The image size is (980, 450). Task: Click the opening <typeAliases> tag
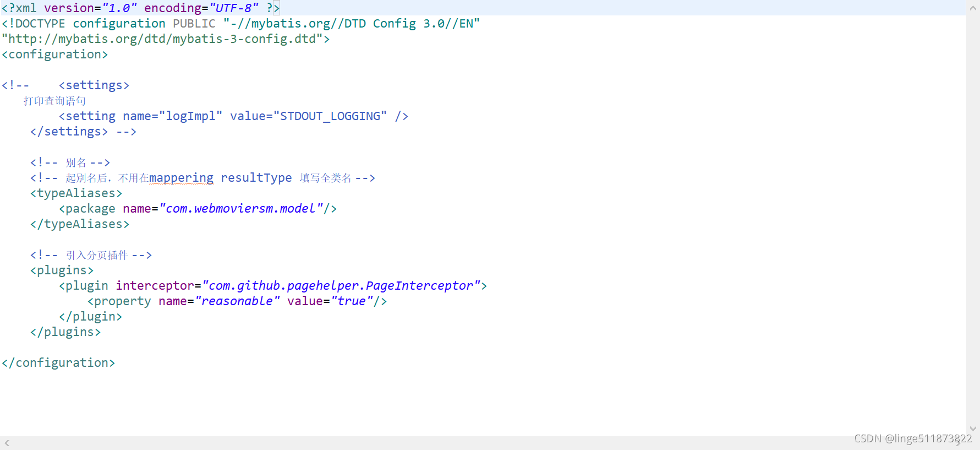76,193
